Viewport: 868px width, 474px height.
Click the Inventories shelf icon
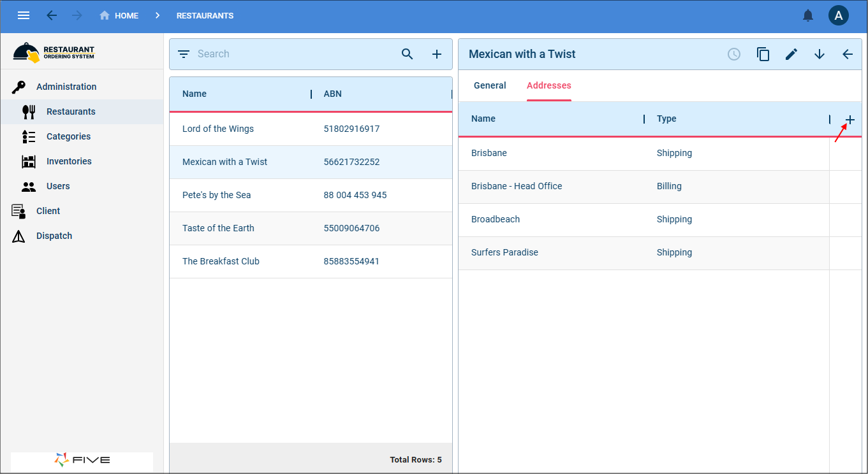click(x=29, y=161)
